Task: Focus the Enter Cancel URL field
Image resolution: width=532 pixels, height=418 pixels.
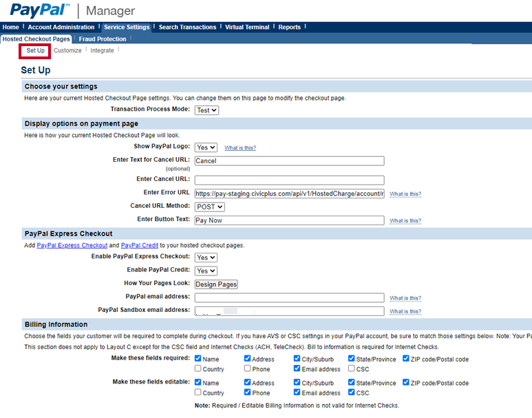Action: [290, 180]
